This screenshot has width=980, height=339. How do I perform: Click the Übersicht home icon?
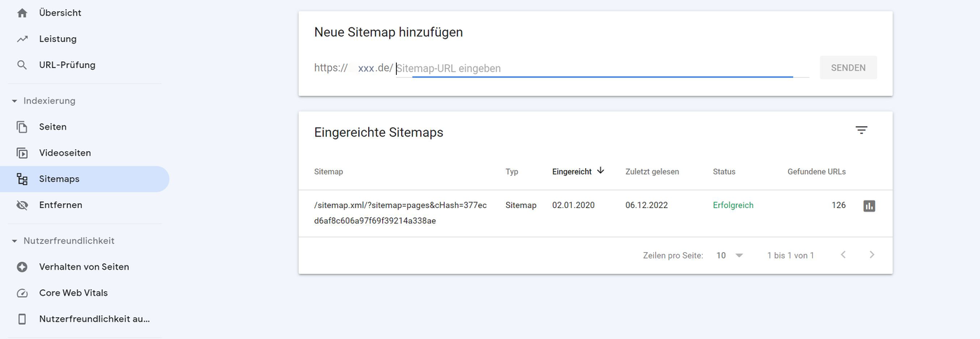(22, 13)
